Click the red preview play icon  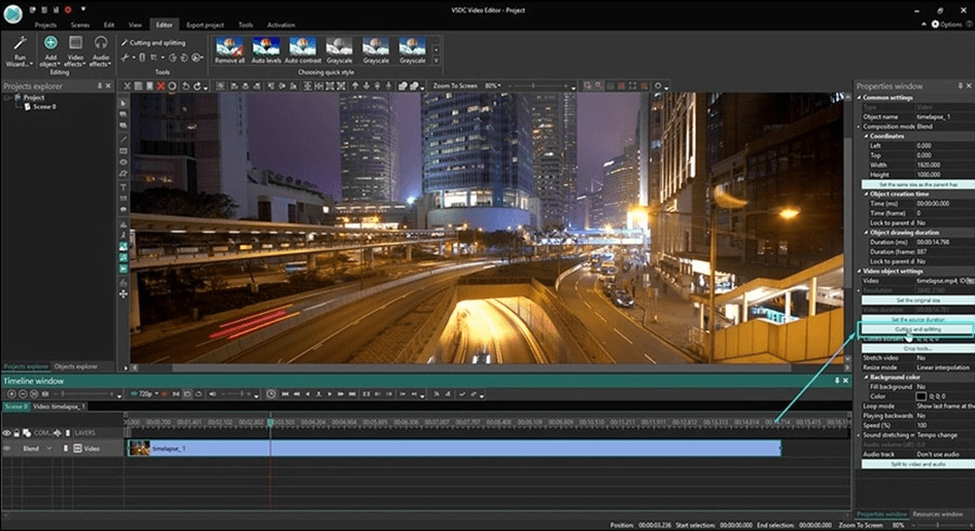click(164, 394)
